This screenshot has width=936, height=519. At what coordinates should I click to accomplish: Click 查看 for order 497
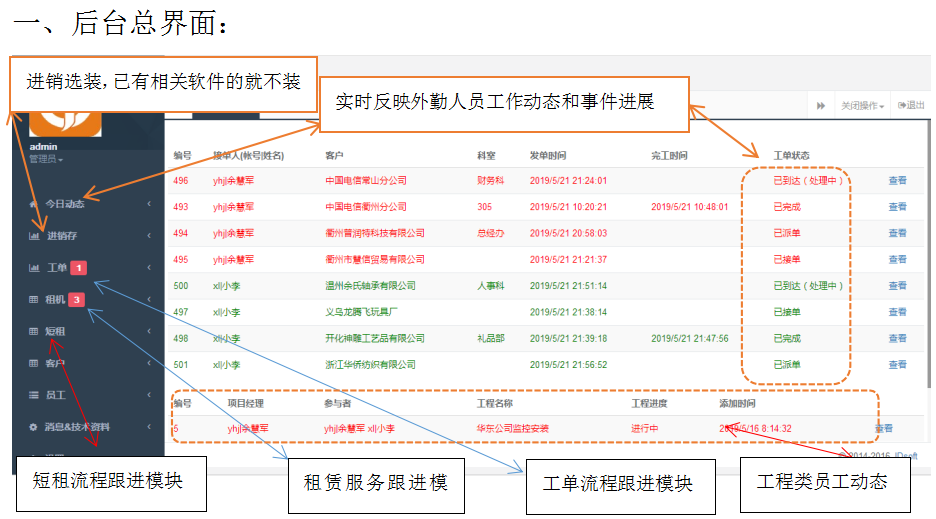coord(897,312)
